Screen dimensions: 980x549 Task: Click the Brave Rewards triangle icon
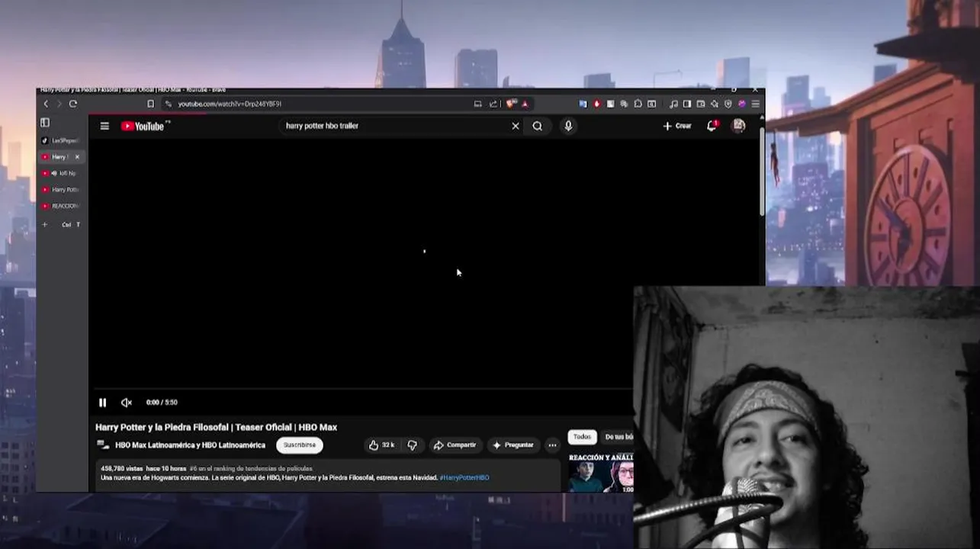pyautogui.click(x=525, y=104)
